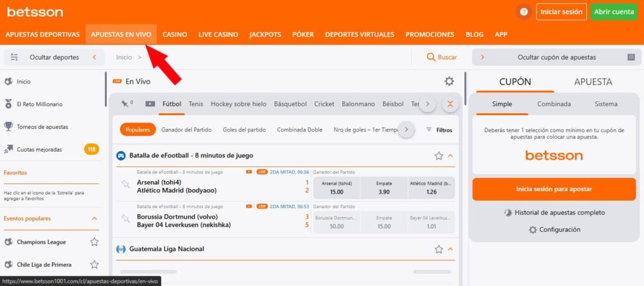Select the live streaming video icon filter
The height and width of the screenshot is (286, 644).
pyautogui.click(x=150, y=104)
